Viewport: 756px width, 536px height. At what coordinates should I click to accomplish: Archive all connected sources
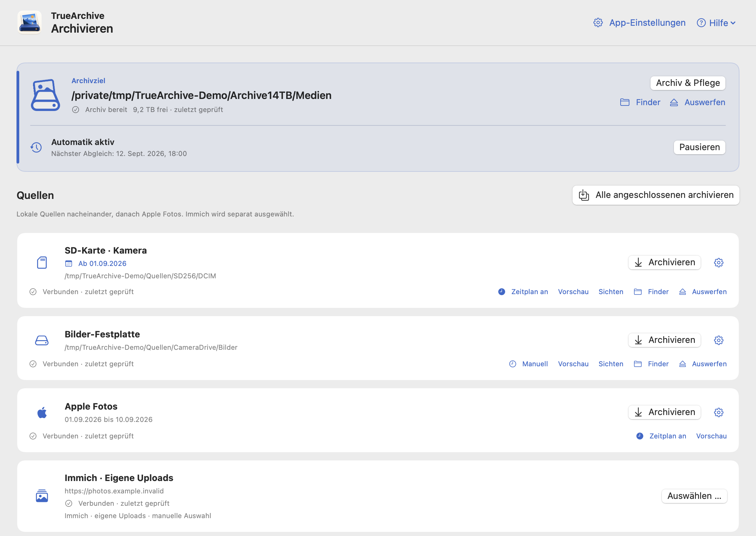coord(656,195)
